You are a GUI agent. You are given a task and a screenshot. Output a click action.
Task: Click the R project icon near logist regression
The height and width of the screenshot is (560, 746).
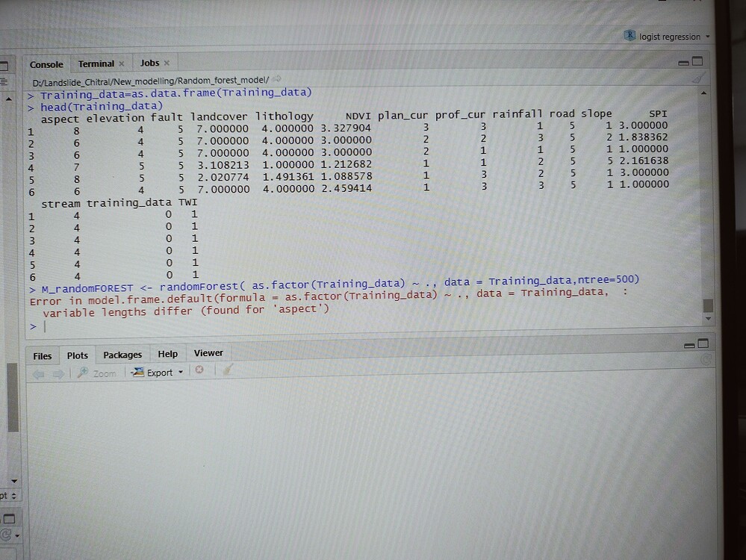(630, 36)
